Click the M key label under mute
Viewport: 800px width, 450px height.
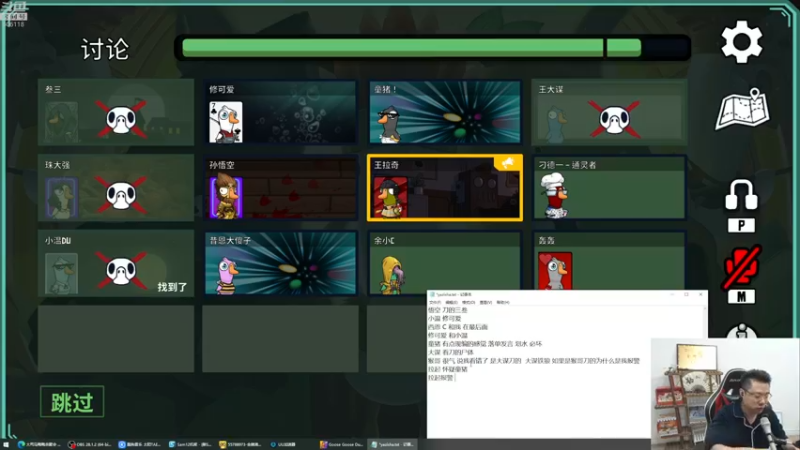[x=741, y=296]
